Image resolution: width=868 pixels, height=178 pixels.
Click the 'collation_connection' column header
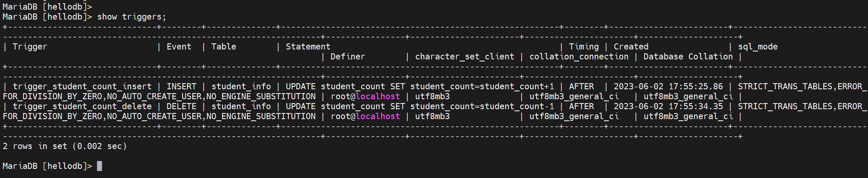coord(579,57)
